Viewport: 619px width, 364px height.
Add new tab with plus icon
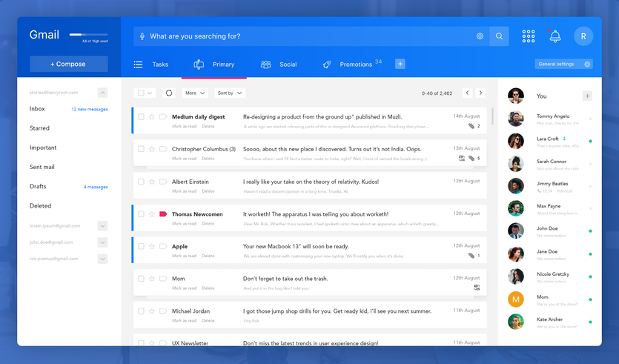(400, 64)
